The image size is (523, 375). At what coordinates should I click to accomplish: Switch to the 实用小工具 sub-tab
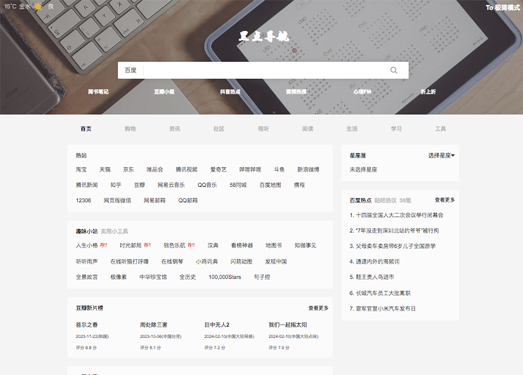114,231
